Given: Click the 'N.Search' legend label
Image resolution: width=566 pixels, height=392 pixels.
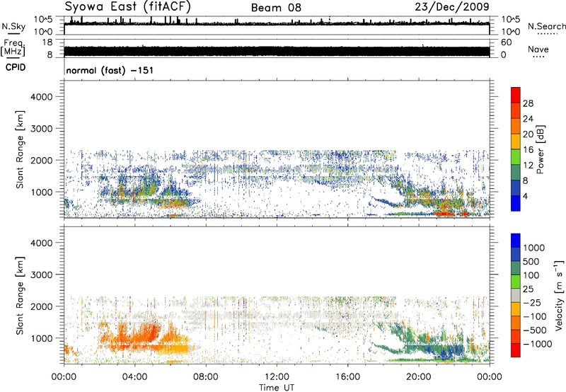Looking at the screenshot, I should 546,26.
